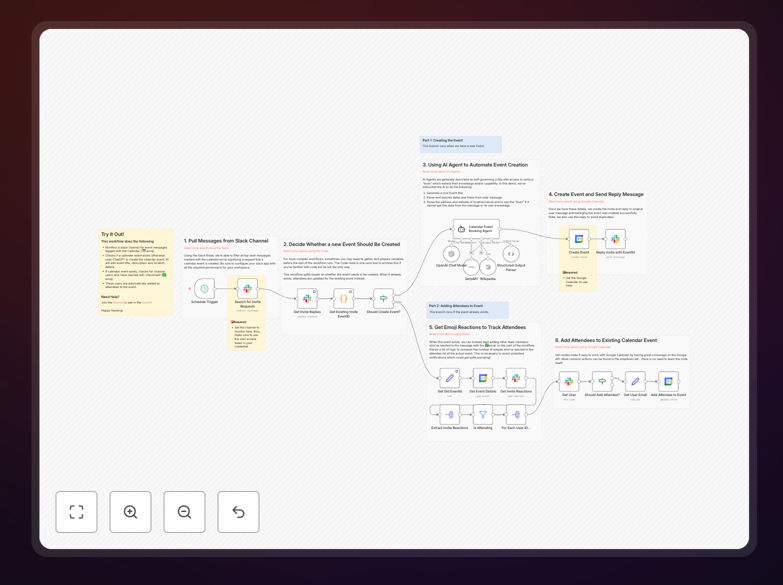Select the For Each User ID node
The width and height of the screenshot is (783, 585).
pos(516,415)
